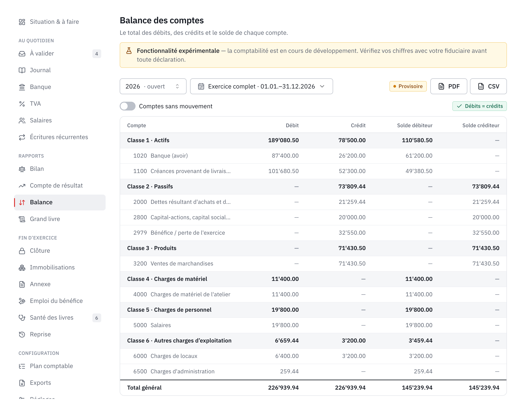Screen dimensions: 521x420
Task: Download the CSV export
Action: tap(488, 86)
